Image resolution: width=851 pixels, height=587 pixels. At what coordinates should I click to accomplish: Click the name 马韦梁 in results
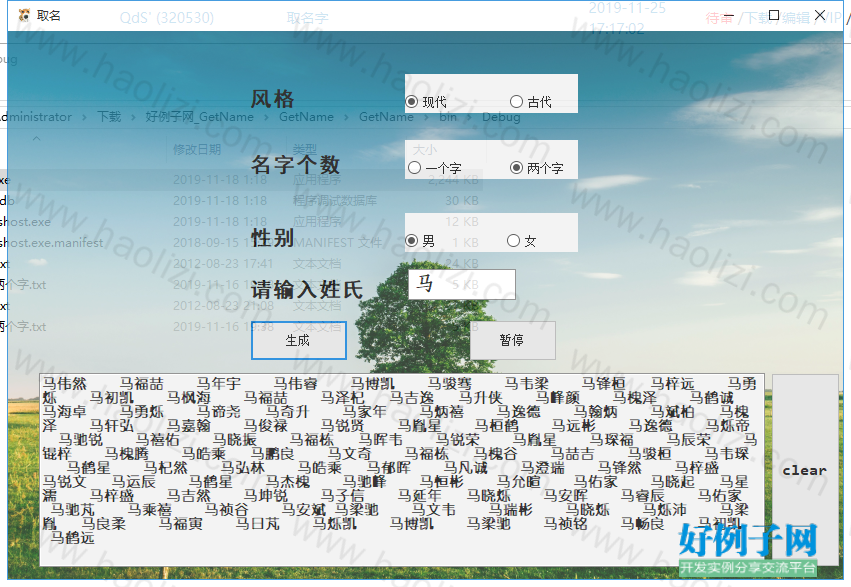527,384
